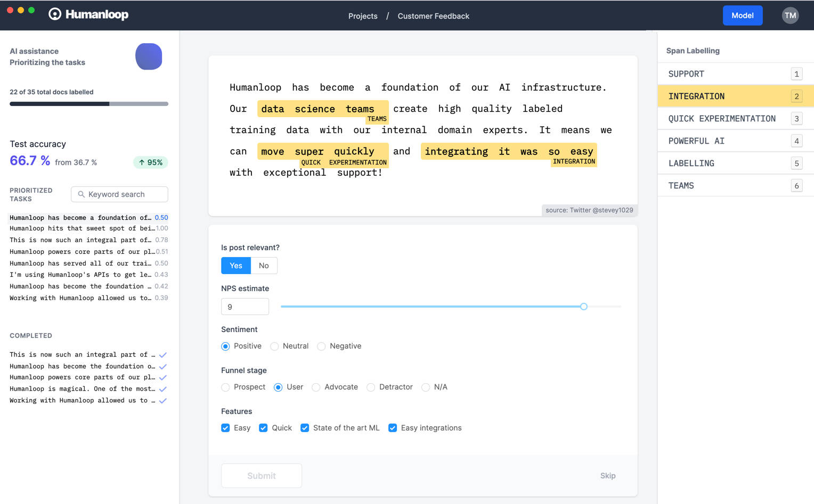This screenshot has height=504, width=814.
Task: Select 'Advocate' in Funnel stage
Action: pyautogui.click(x=315, y=387)
